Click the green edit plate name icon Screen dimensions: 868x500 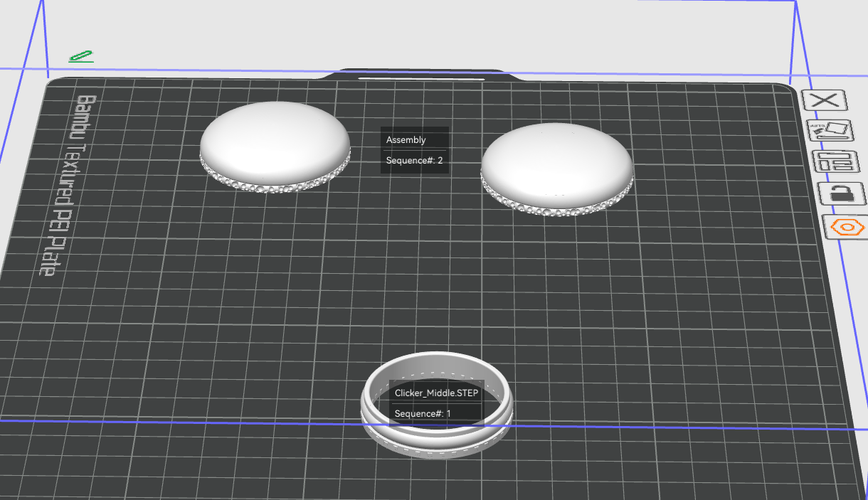coord(81,56)
